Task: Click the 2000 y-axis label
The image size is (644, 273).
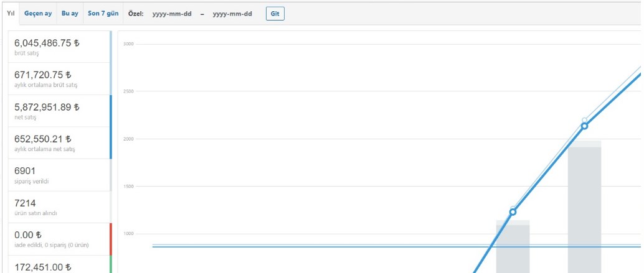Action: coord(128,139)
